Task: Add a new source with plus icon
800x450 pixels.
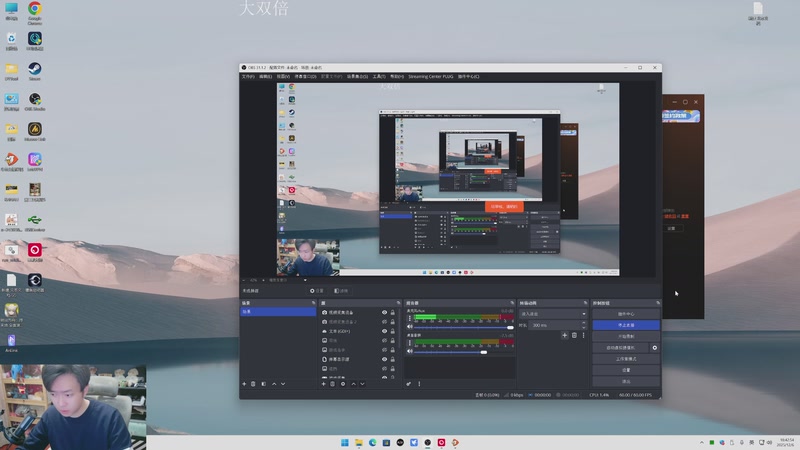Action: tap(323, 384)
